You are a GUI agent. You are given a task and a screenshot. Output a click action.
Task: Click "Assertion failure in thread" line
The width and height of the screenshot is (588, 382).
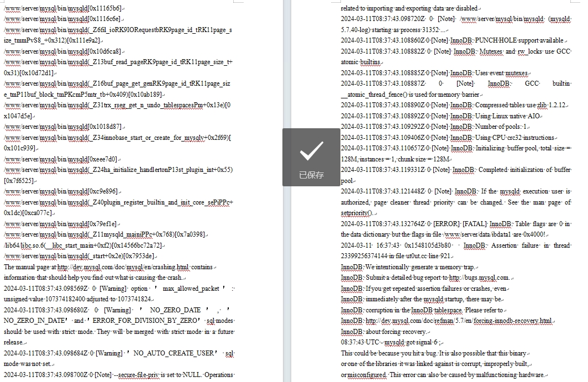[x=456, y=245]
